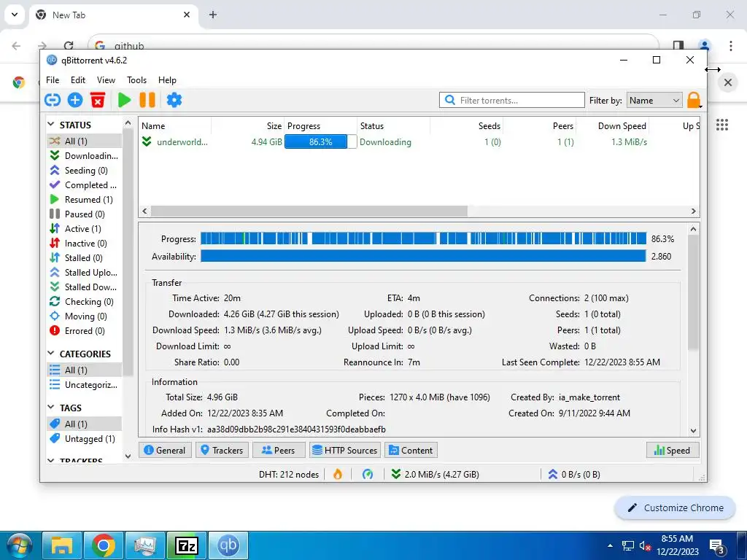Switch to the Peers tab
747x560 pixels.
tap(279, 450)
